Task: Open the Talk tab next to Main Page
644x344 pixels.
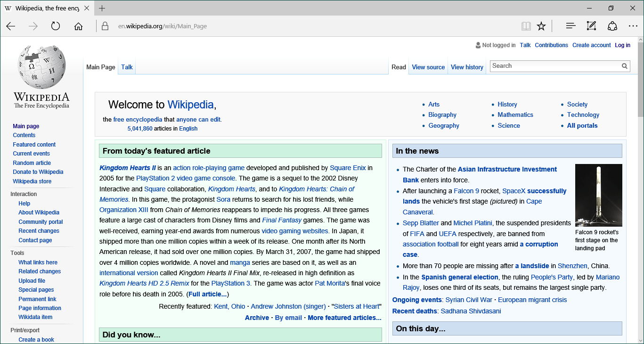Action: point(127,67)
